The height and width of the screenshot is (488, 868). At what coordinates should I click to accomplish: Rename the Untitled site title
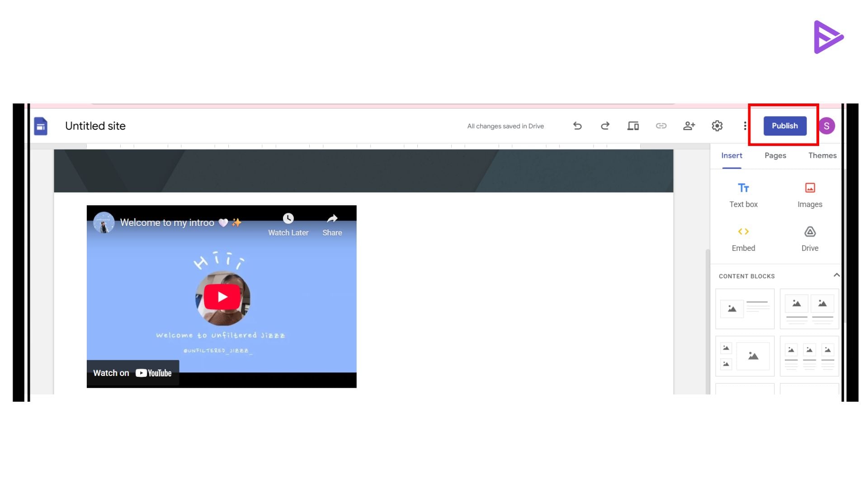click(95, 126)
